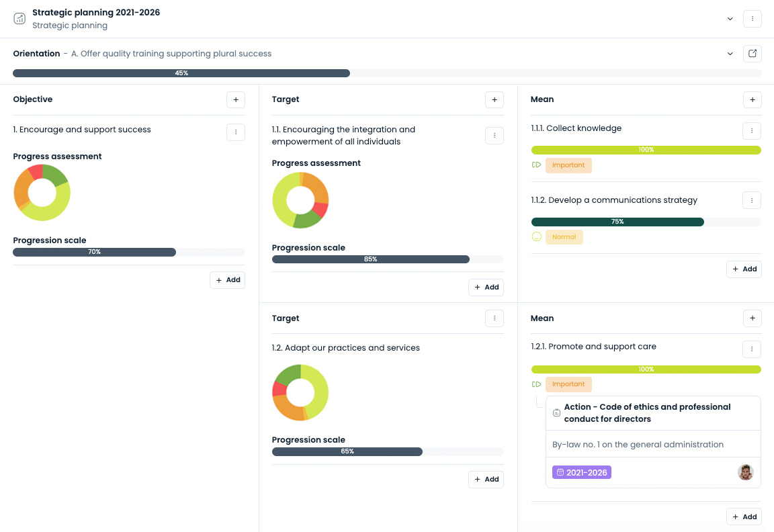Open the external link icon beside Orientation row
Screen dimensions: 774x532
[752, 53]
